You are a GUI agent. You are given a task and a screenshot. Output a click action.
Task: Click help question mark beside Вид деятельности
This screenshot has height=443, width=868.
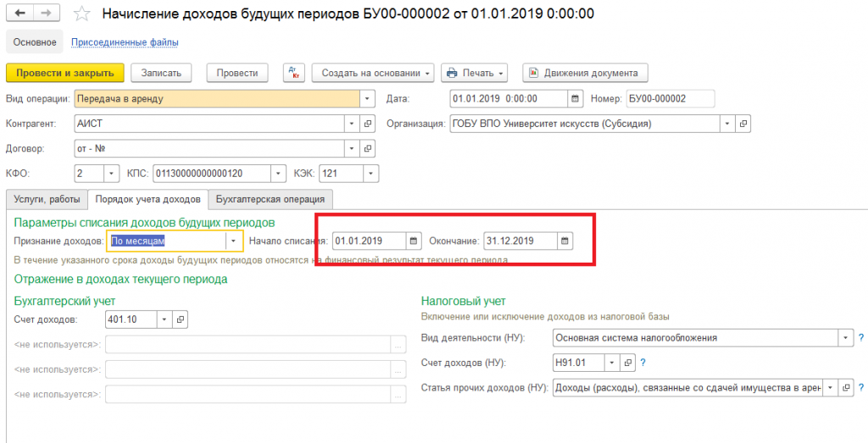click(x=860, y=338)
